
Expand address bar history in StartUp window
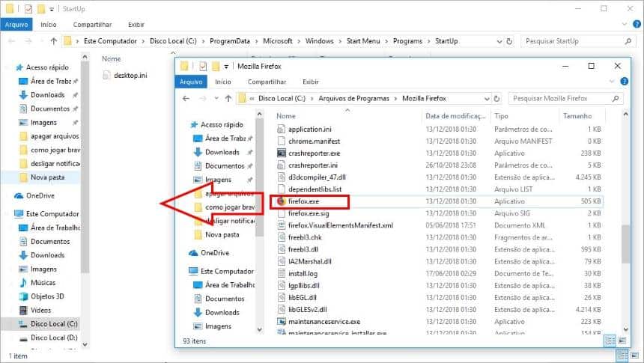tap(499, 41)
